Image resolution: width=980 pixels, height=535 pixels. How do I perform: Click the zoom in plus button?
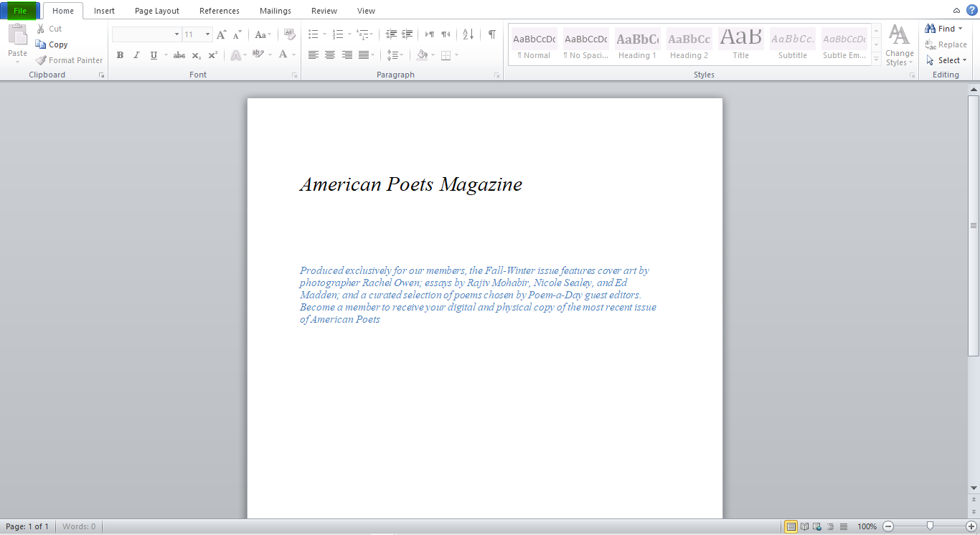point(971,526)
